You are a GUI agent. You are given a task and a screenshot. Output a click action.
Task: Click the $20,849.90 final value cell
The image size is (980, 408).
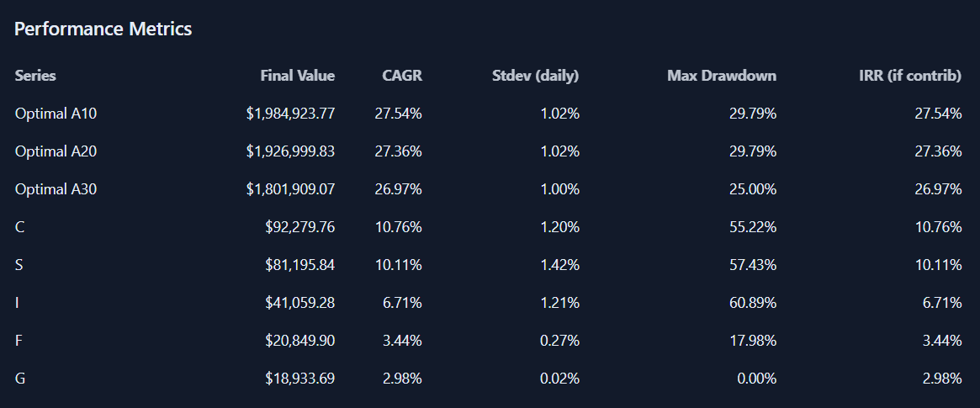[299, 341]
